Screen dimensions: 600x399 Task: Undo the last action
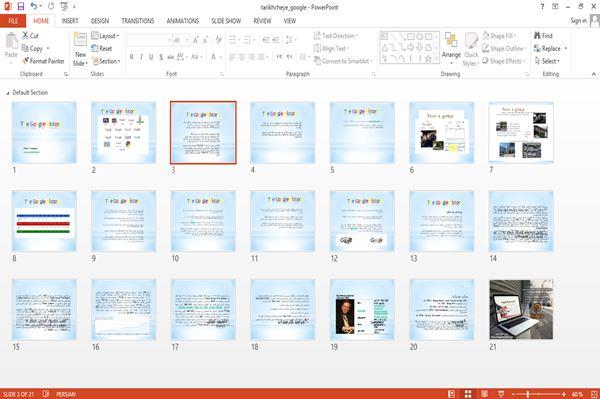[x=33, y=6]
